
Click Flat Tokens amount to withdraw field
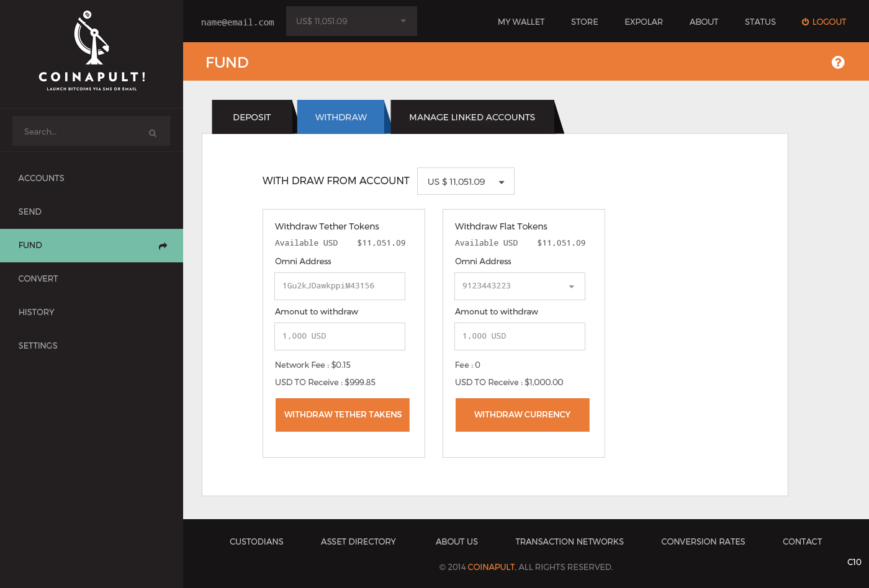tap(520, 336)
